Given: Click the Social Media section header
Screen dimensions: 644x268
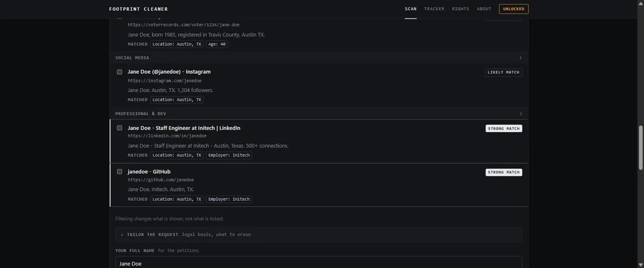Looking at the screenshot, I should 318,58.
